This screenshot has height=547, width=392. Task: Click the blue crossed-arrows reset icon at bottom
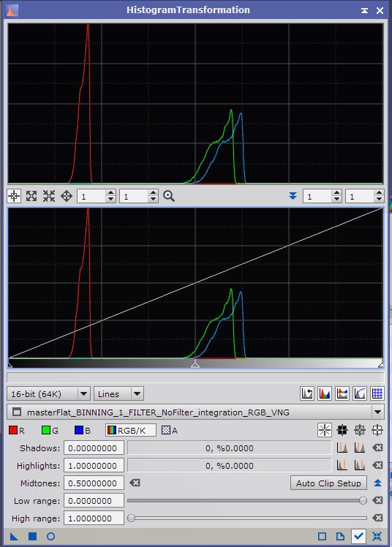pos(377,536)
